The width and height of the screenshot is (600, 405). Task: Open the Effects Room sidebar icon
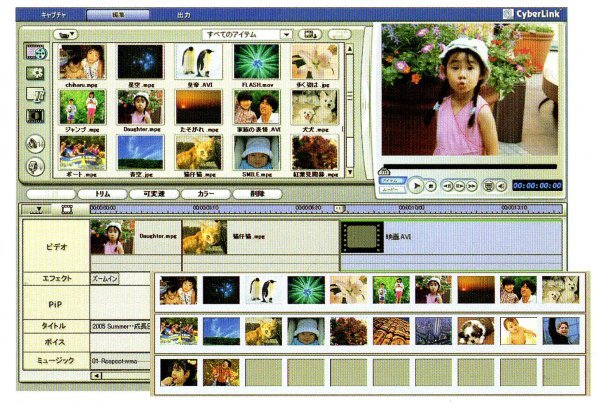(x=35, y=73)
